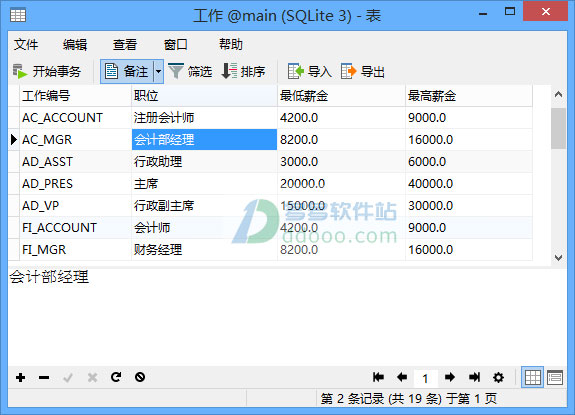Click the scrollbar up arrow
Viewport: 575px width, 415px height.
[558, 95]
